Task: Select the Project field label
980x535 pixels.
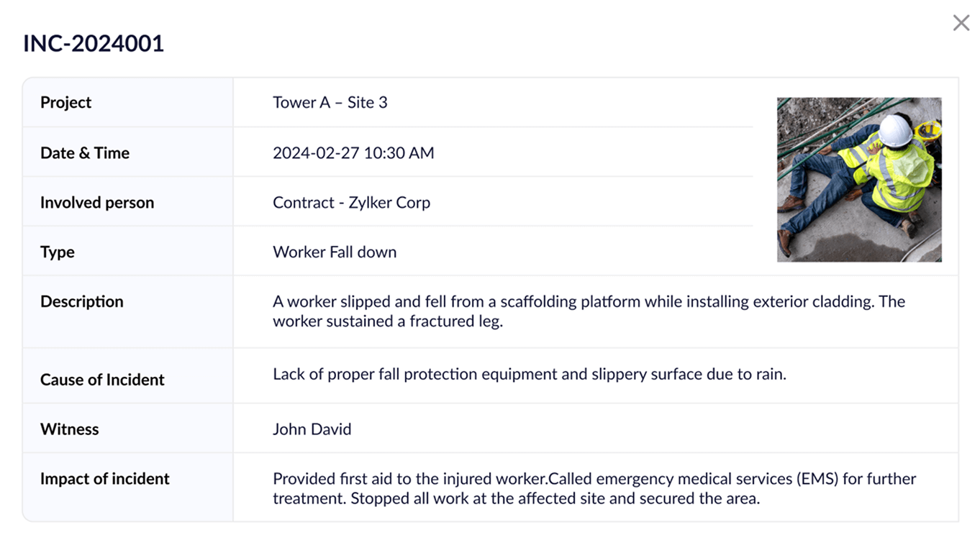Action: [65, 103]
